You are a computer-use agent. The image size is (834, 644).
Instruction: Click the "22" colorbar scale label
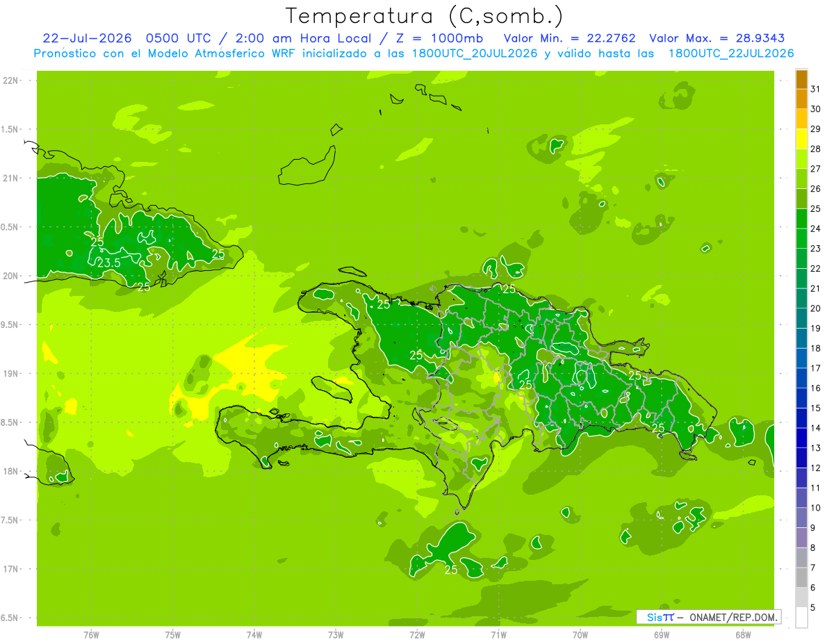[816, 269]
